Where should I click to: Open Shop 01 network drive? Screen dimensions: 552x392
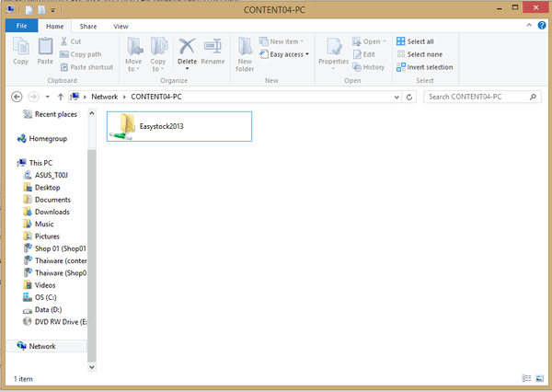click(x=54, y=248)
